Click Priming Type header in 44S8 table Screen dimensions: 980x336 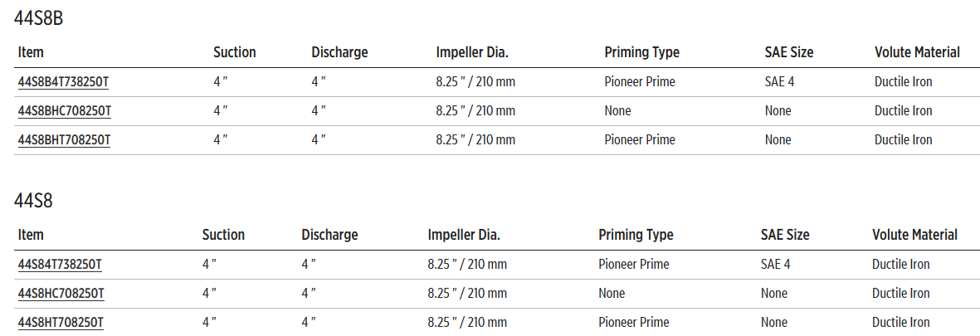click(636, 235)
